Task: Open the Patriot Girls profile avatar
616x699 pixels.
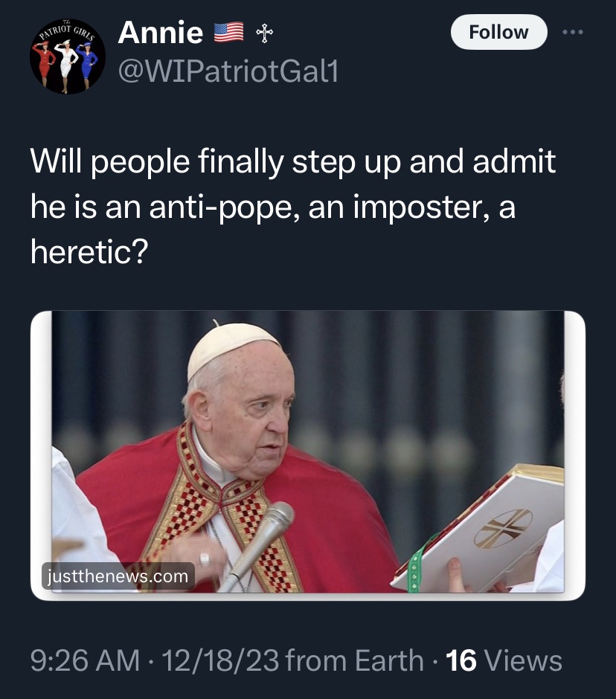Action: coord(68,57)
